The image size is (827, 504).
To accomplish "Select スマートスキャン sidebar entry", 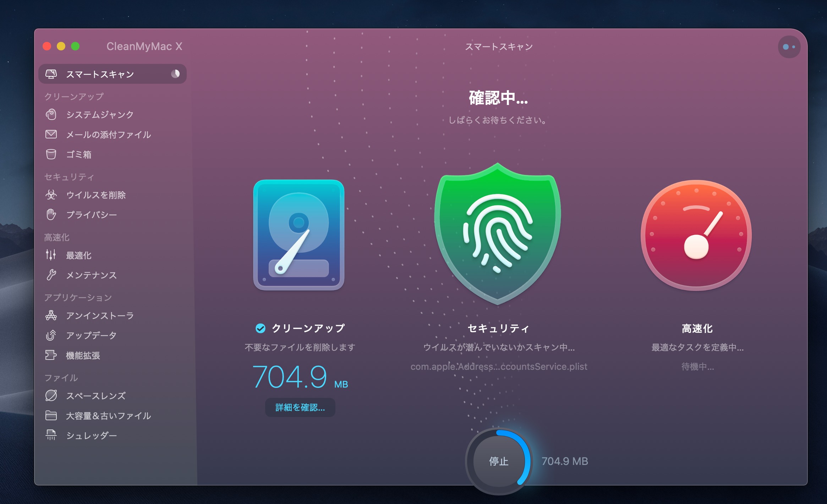I will (x=112, y=74).
